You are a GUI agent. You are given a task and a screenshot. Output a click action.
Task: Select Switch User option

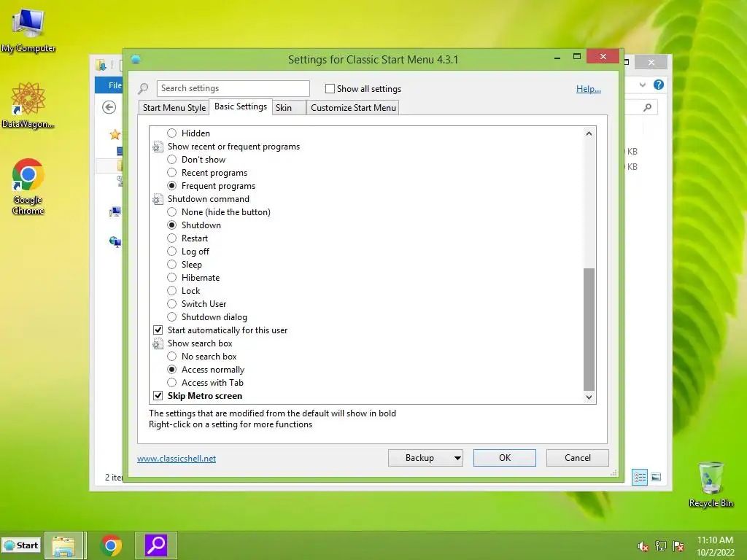click(x=172, y=304)
